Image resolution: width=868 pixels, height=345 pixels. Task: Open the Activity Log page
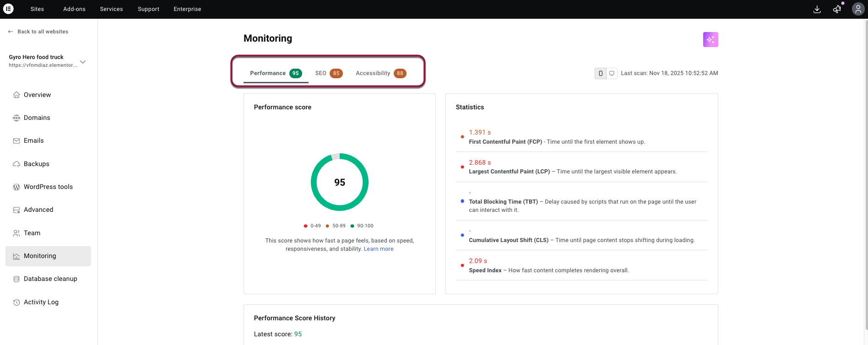pyautogui.click(x=41, y=302)
